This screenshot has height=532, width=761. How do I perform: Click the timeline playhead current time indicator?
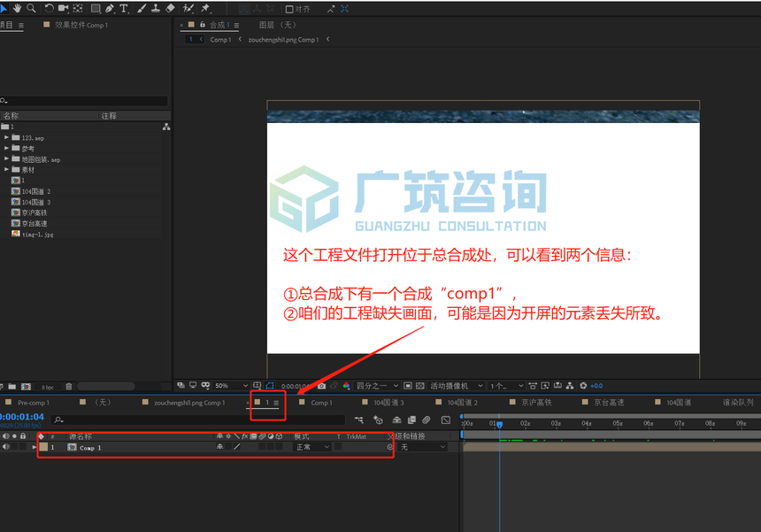point(499,424)
